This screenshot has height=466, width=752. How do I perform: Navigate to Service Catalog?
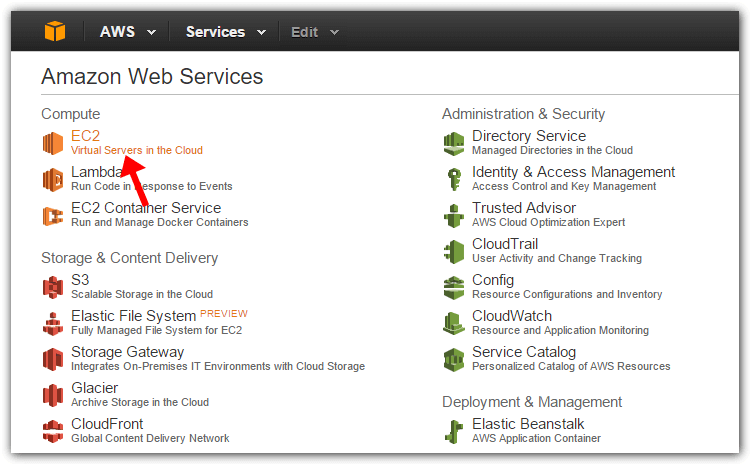click(524, 351)
